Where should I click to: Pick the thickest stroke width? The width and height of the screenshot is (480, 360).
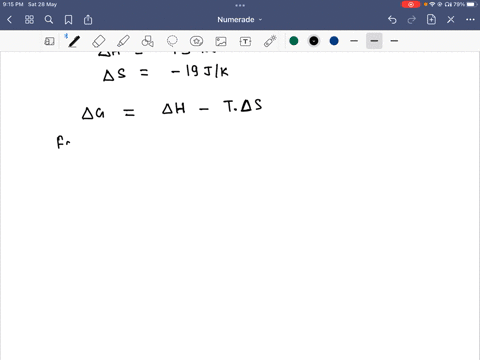click(394, 41)
